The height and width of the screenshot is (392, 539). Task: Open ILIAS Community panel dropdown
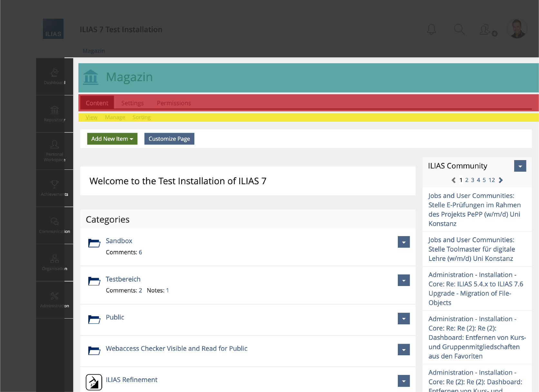(x=520, y=166)
